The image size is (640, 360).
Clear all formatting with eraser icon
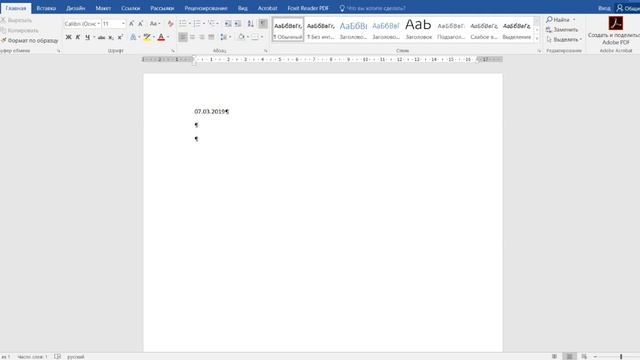coord(171,24)
